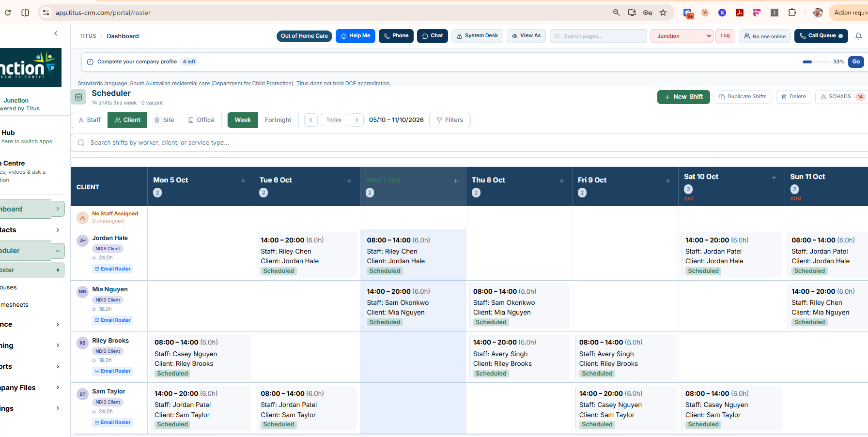Reload the page with the browser refresh icon
The height and width of the screenshot is (437, 868).
pos(8,13)
